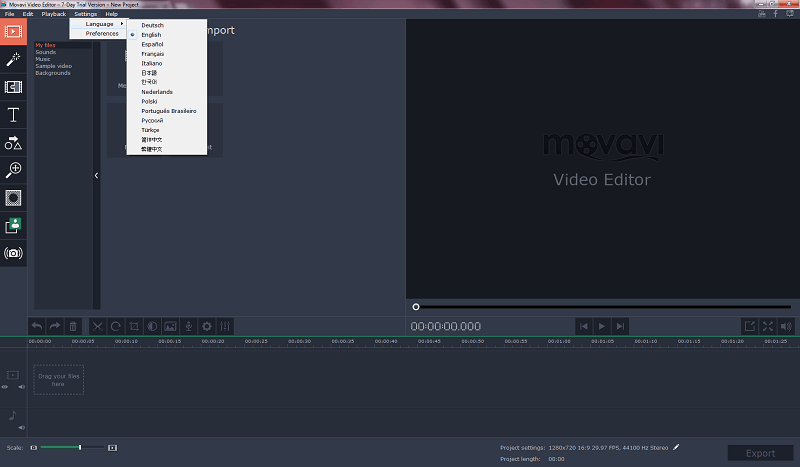Viewport: 800px width, 467px height.
Task: Expand the Language submenu arrow
Action: (x=121, y=24)
